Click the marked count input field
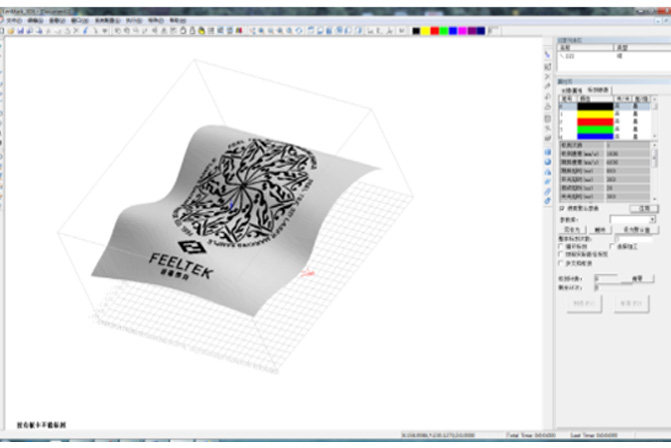Screen dimensions: 671x448 click(606, 279)
